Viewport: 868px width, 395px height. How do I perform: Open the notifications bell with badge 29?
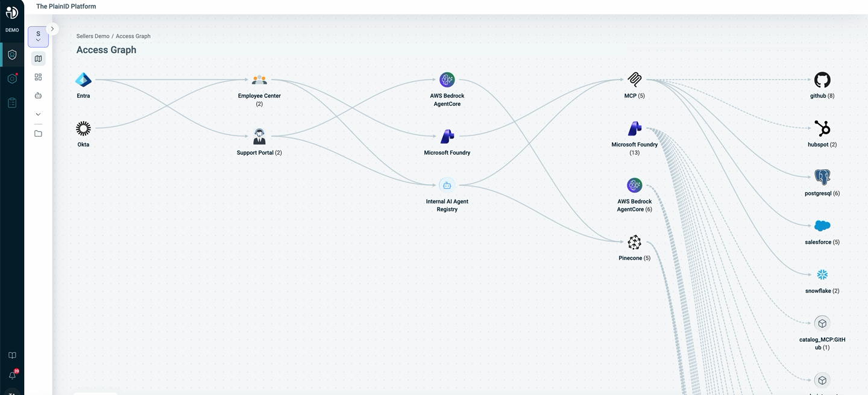(12, 375)
